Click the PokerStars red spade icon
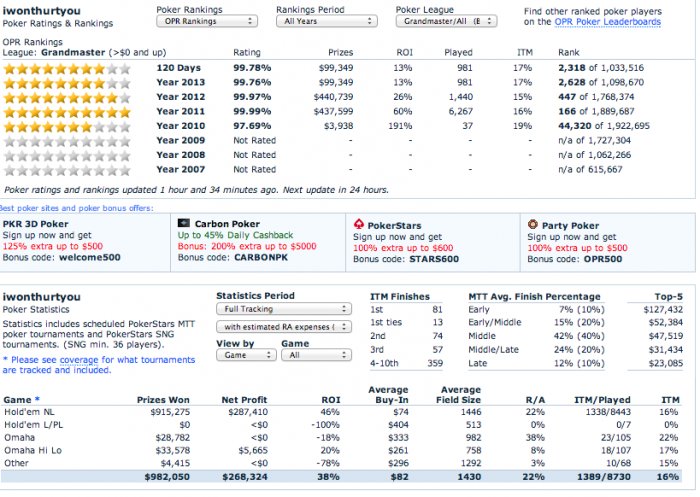This screenshot has width=700, height=497. click(x=358, y=224)
